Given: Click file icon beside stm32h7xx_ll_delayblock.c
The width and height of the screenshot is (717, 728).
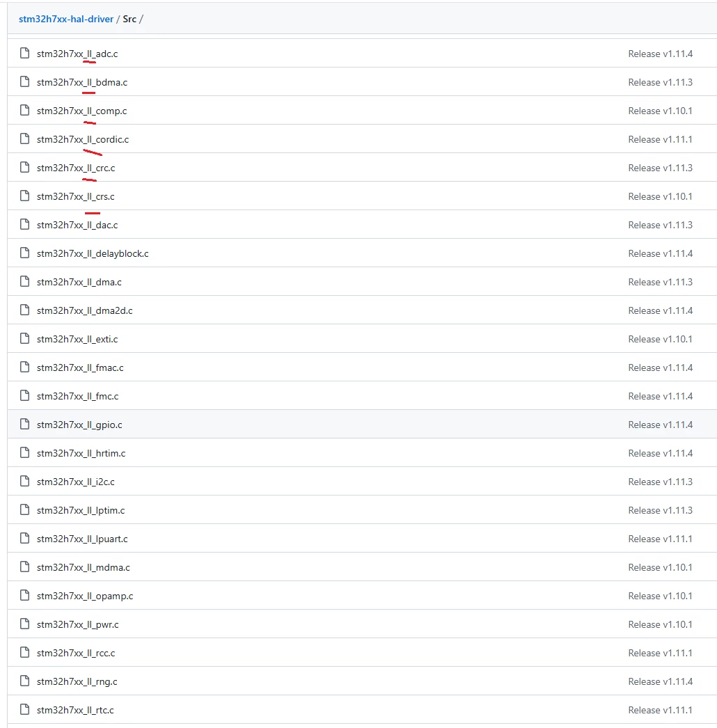Looking at the screenshot, I should coord(24,253).
